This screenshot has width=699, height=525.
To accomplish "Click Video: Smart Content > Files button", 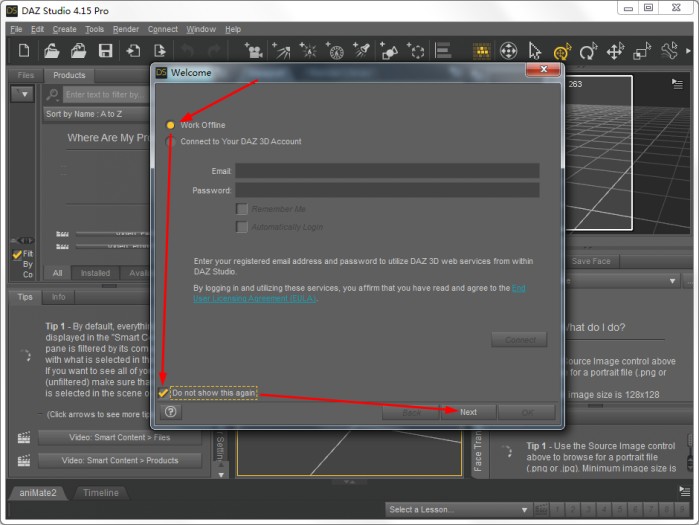I will [119, 438].
